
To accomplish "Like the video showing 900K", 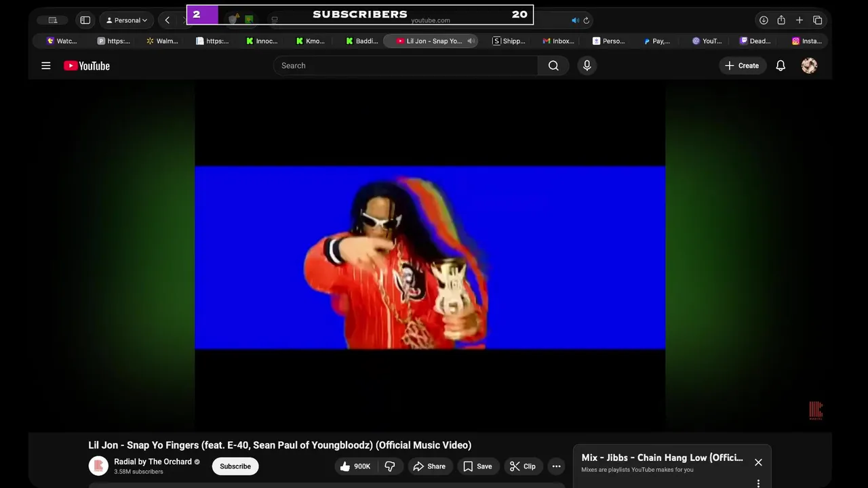I will pos(355,466).
